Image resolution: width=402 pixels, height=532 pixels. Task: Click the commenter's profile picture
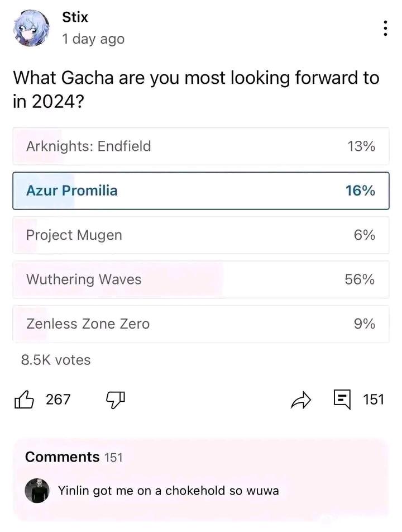[x=37, y=491]
